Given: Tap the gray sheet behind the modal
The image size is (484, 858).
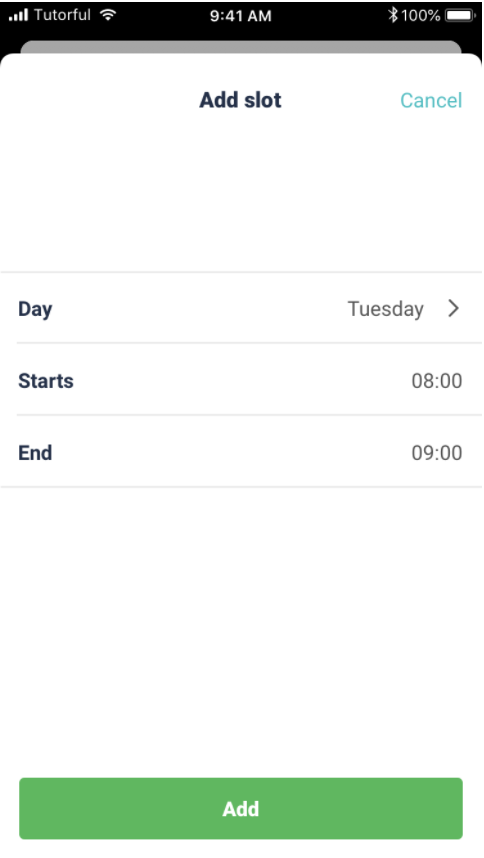Looking at the screenshot, I should pyautogui.click(x=241, y=47).
